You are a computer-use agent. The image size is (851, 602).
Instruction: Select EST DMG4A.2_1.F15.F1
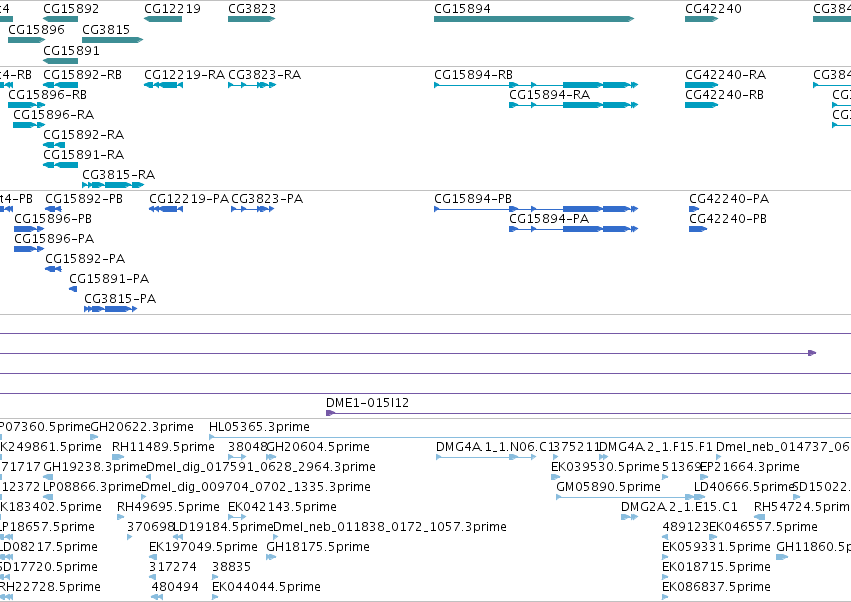click(x=656, y=447)
